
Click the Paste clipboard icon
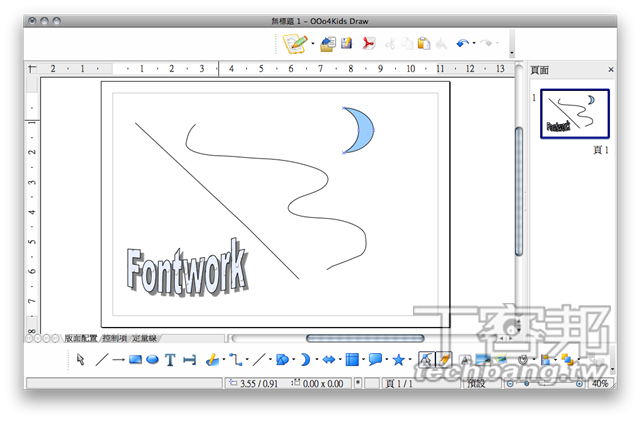point(424,43)
